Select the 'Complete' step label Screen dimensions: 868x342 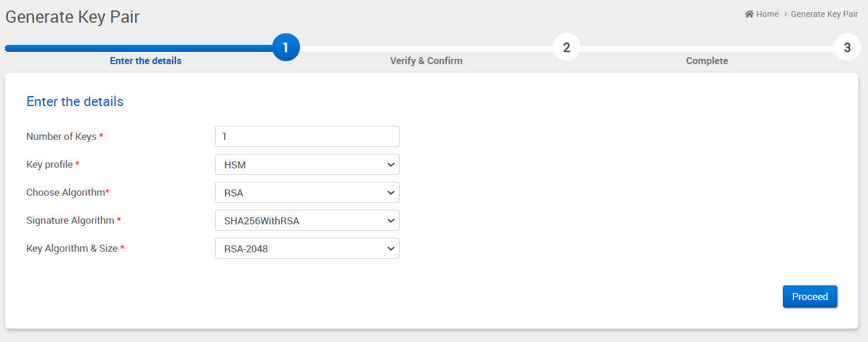(707, 61)
